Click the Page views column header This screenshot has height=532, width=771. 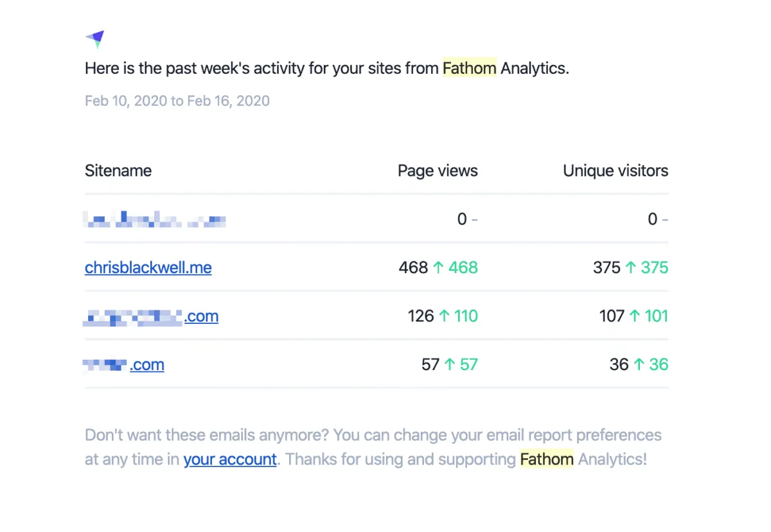(438, 171)
